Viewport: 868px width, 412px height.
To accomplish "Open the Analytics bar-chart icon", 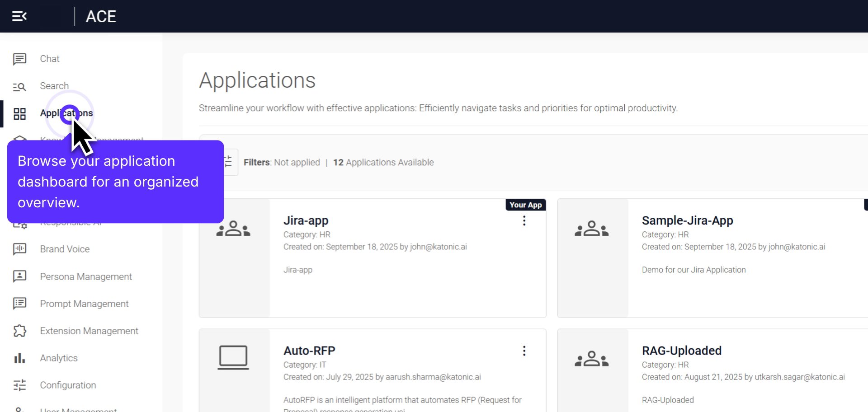I will pos(19,358).
